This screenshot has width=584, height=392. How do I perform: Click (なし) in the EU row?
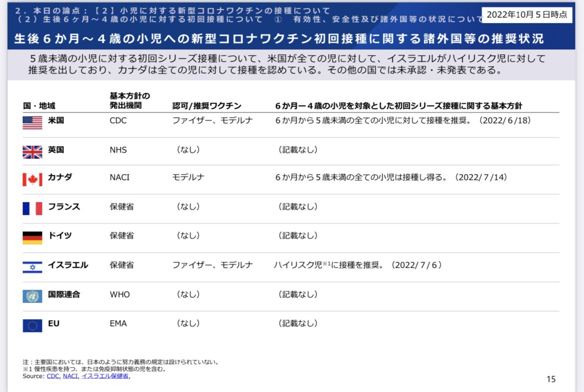point(188,323)
